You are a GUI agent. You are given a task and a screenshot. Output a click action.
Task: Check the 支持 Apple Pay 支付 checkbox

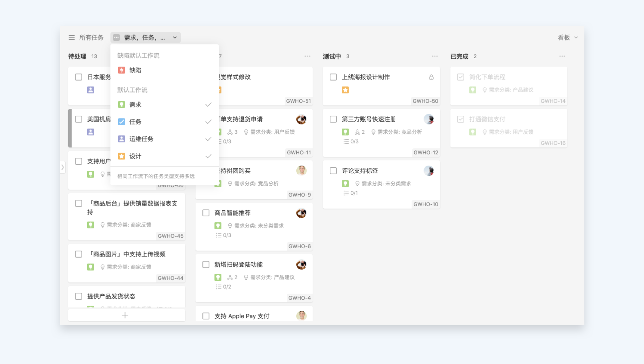206,316
